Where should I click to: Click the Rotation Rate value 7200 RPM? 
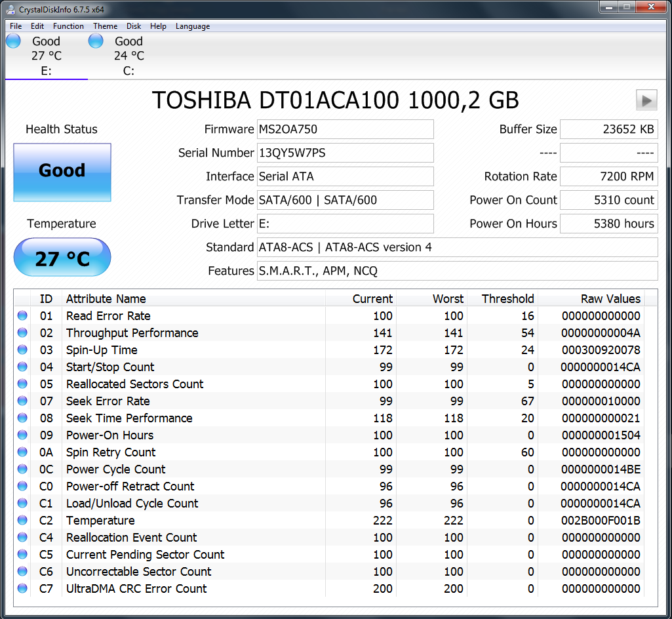[x=608, y=176]
